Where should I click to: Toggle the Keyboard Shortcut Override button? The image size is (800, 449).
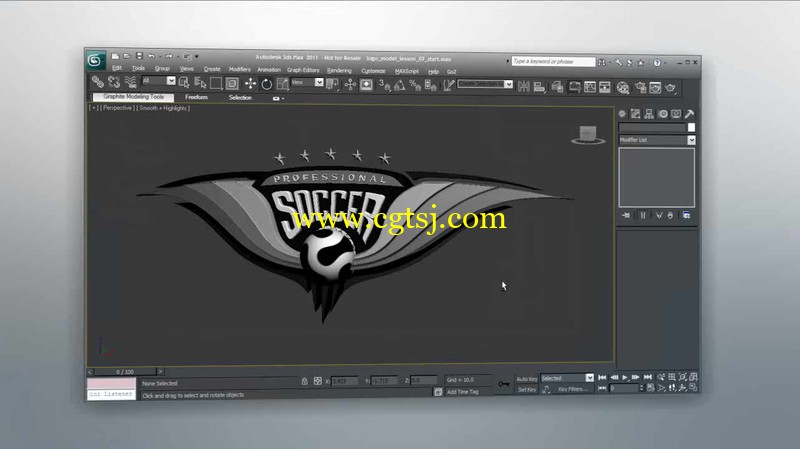[x=366, y=85]
